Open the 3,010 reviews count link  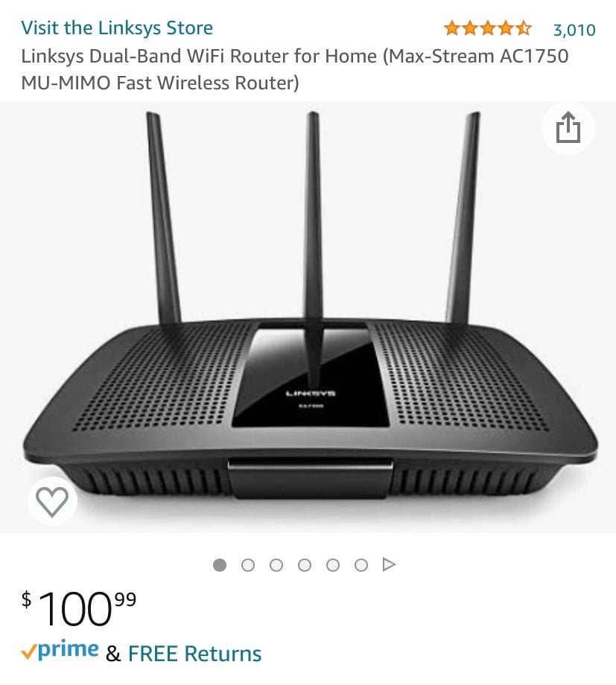574,30
